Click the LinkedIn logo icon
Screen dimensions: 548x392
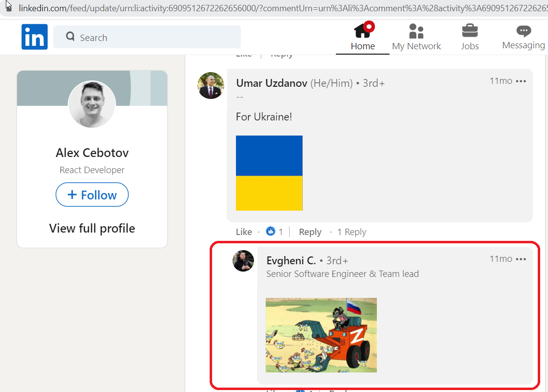pyautogui.click(x=35, y=37)
